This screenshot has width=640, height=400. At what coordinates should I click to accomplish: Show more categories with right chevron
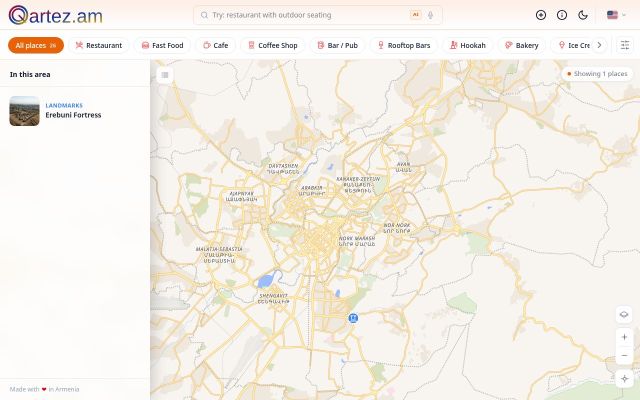pyautogui.click(x=599, y=45)
